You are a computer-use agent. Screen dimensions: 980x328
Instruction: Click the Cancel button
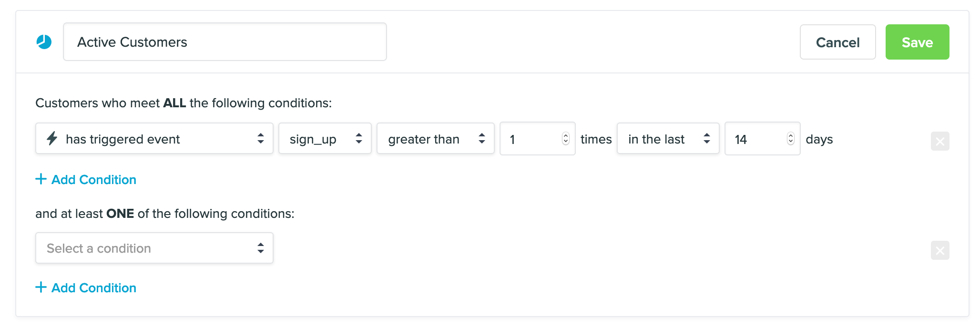tap(837, 42)
